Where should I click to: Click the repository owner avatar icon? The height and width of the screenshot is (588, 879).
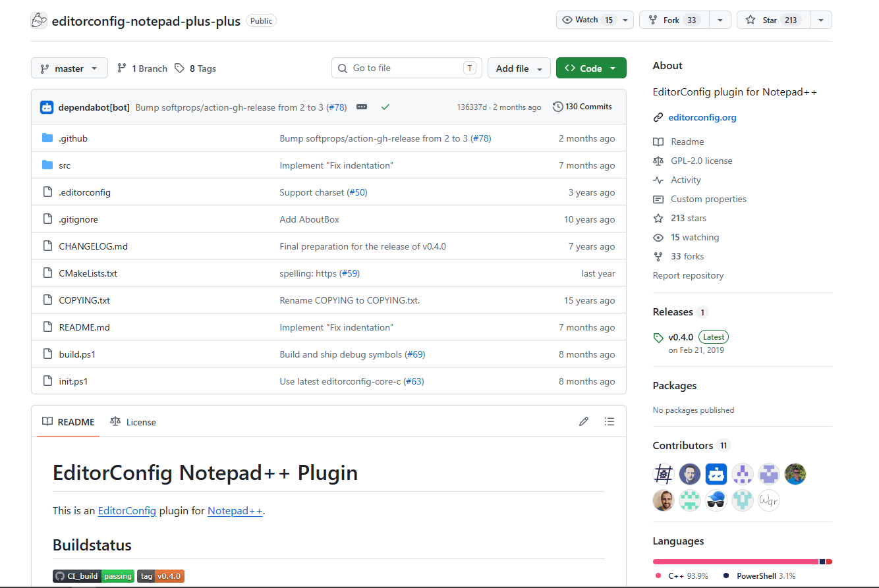click(39, 20)
